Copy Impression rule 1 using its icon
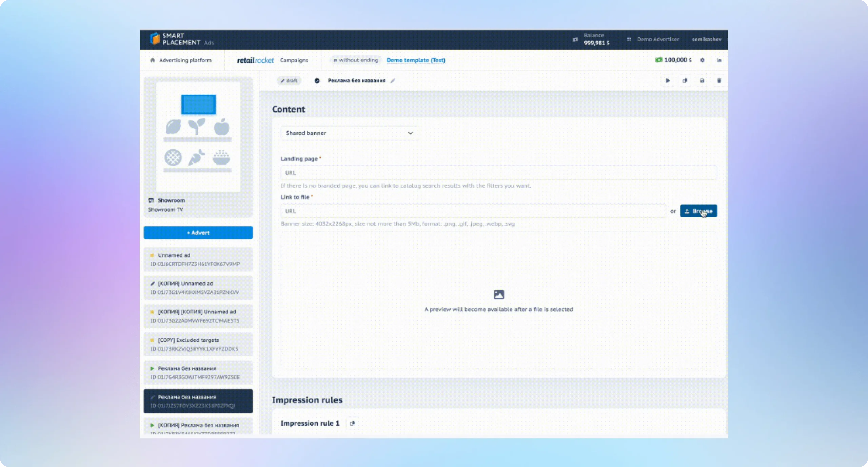Image resolution: width=868 pixels, height=467 pixels. [x=352, y=423]
